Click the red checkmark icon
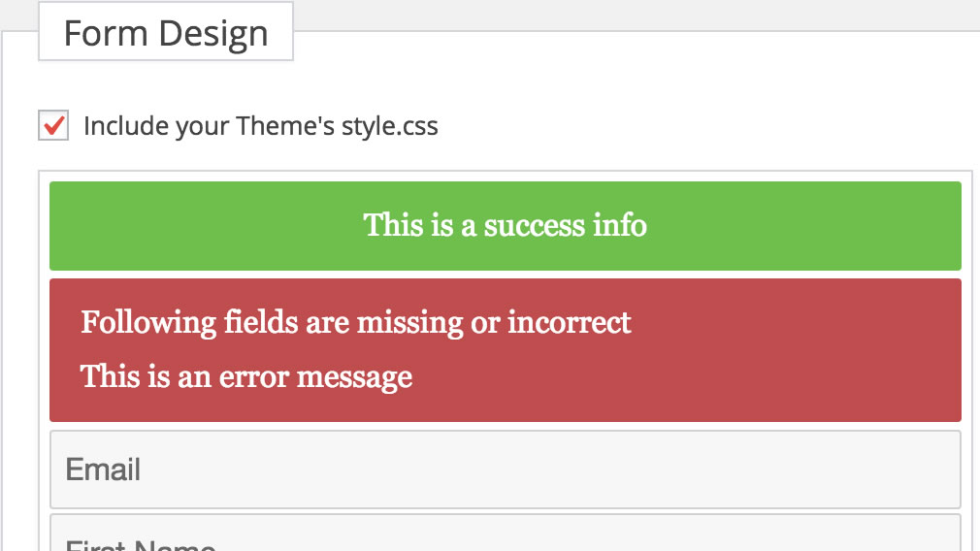 (x=54, y=124)
